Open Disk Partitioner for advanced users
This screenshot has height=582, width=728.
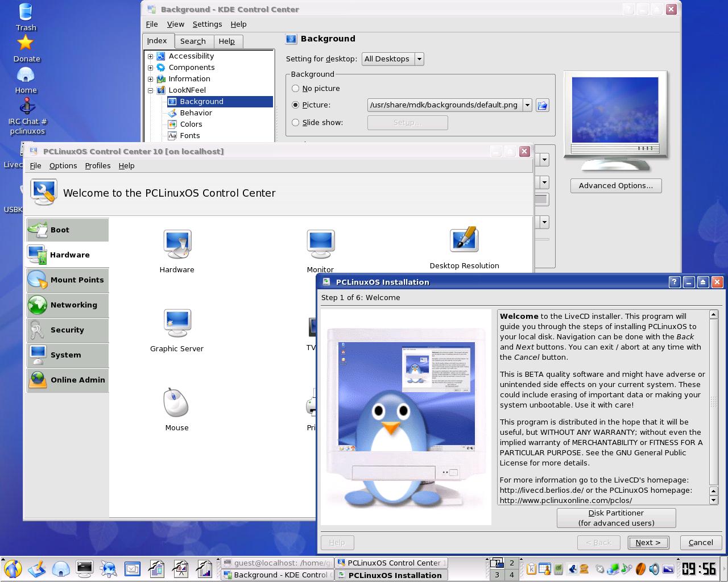[616, 518]
